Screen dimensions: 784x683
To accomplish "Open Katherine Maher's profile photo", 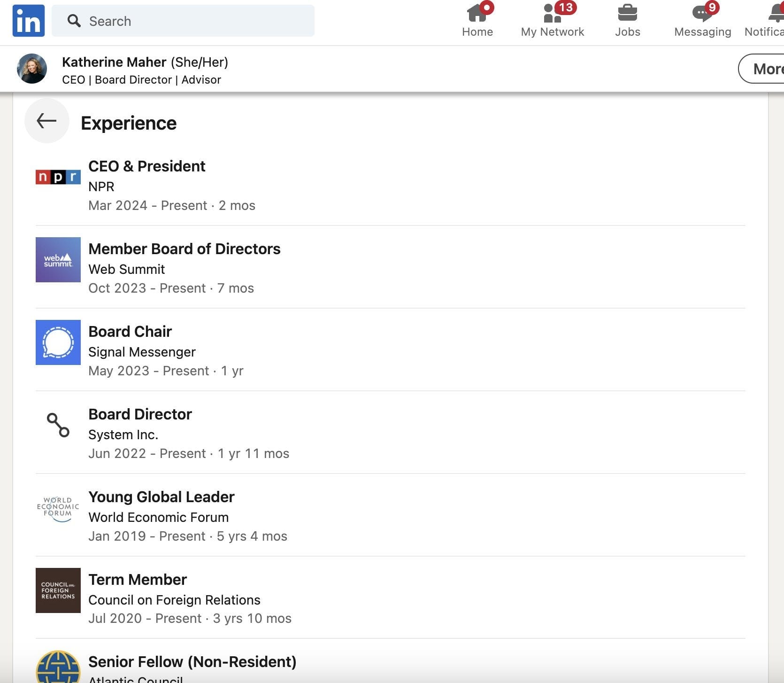I will click(x=32, y=69).
